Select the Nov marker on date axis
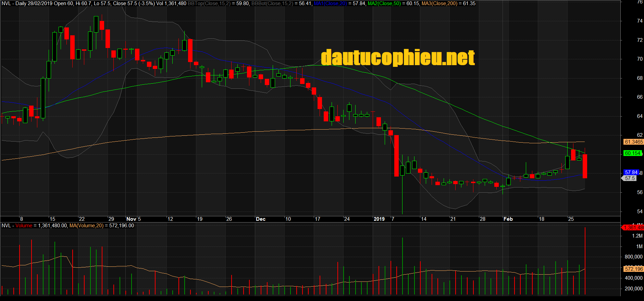The width and height of the screenshot is (644, 301). pyautogui.click(x=131, y=219)
